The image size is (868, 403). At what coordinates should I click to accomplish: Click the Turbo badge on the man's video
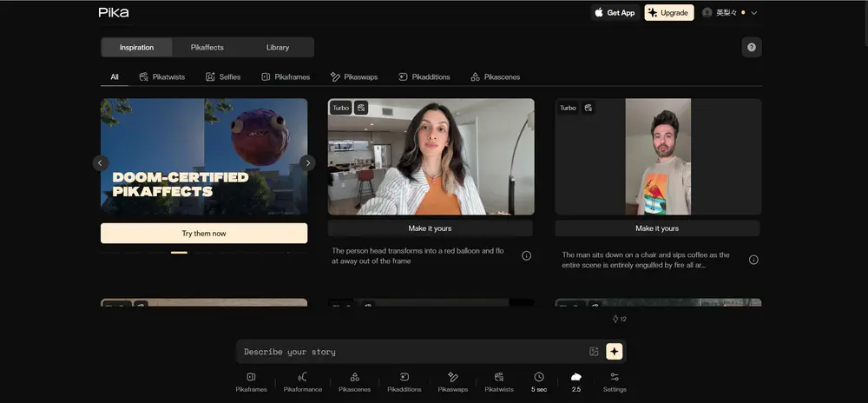(x=568, y=108)
